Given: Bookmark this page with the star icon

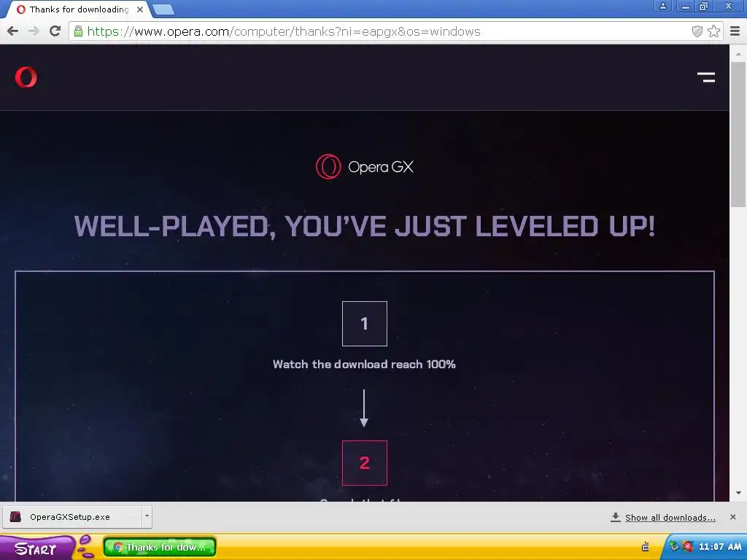Looking at the screenshot, I should click(713, 31).
